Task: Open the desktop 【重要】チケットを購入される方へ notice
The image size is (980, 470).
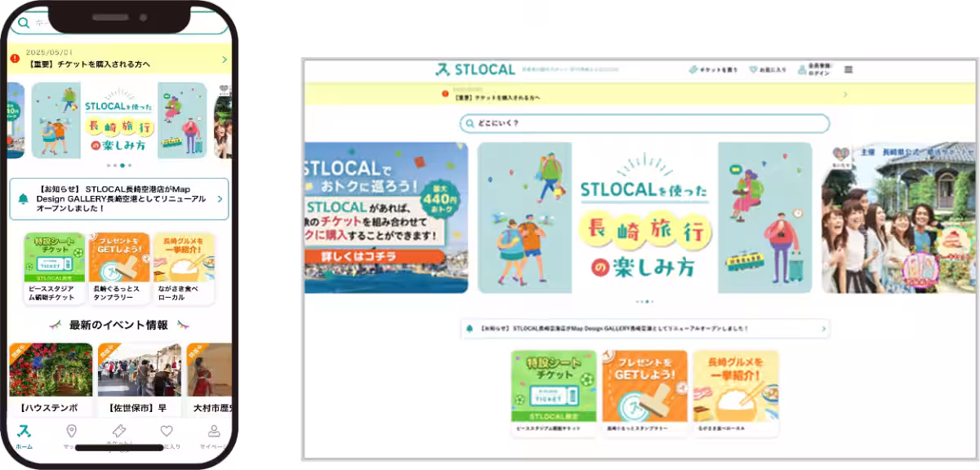Action: [497, 97]
